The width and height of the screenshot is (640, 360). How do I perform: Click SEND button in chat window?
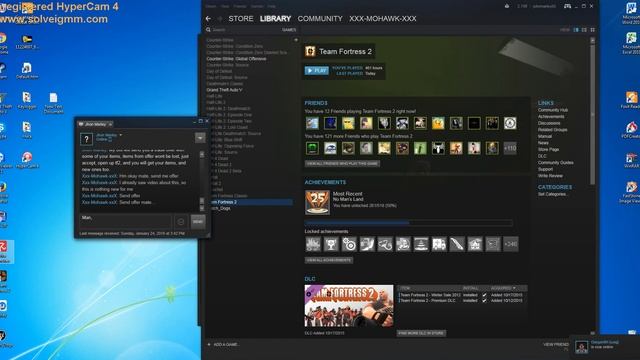[198, 222]
